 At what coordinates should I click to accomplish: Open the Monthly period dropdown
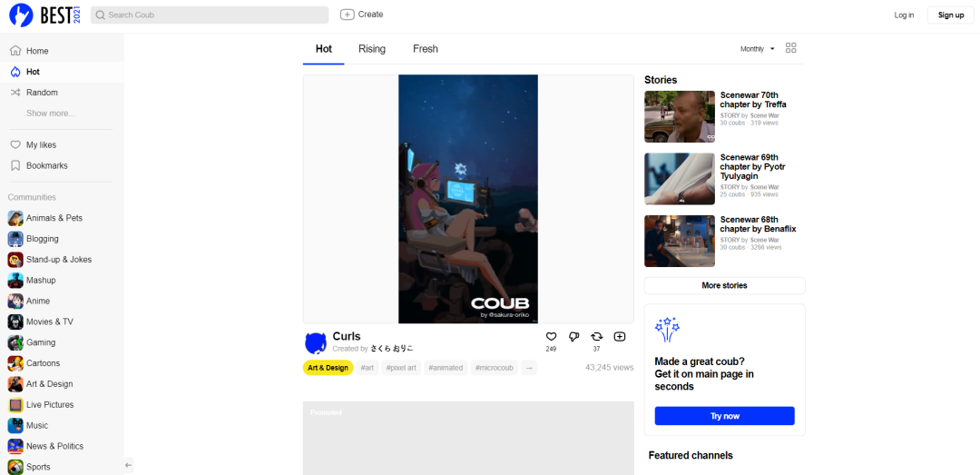tap(757, 49)
